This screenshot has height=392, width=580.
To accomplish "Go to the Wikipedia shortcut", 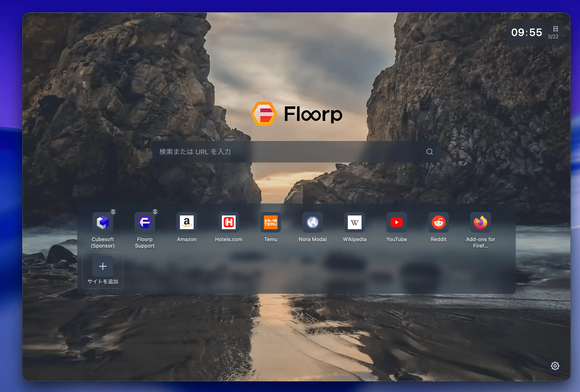I will pos(354,223).
